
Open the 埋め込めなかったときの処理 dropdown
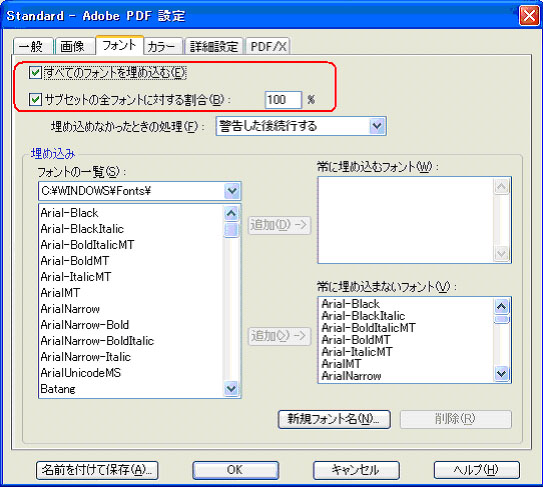point(301,126)
